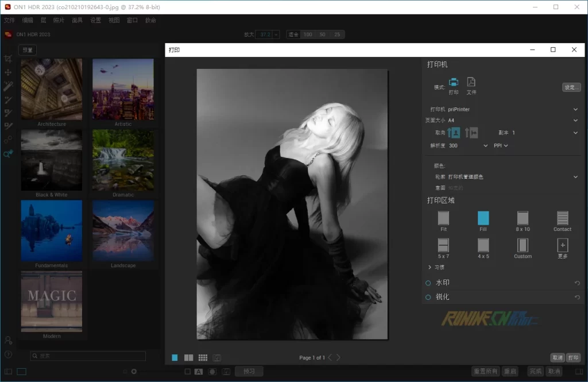The width and height of the screenshot is (588, 382).
Task: Set portrait page orientation
Action: coord(454,133)
